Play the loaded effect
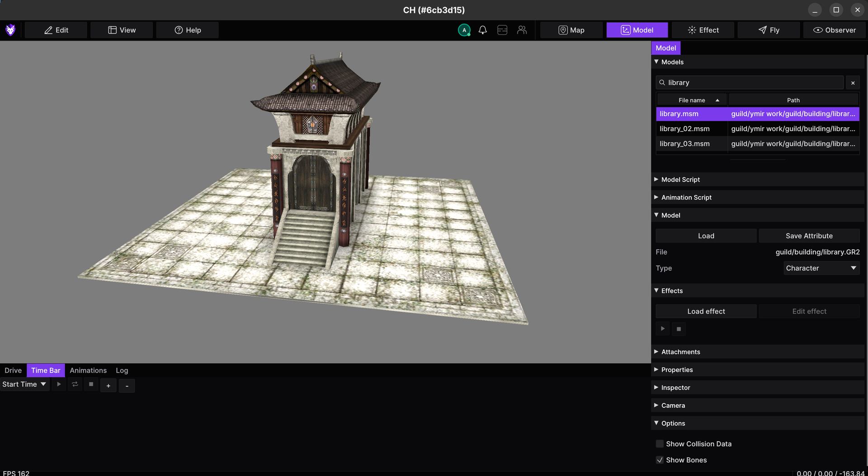 pyautogui.click(x=663, y=329)
